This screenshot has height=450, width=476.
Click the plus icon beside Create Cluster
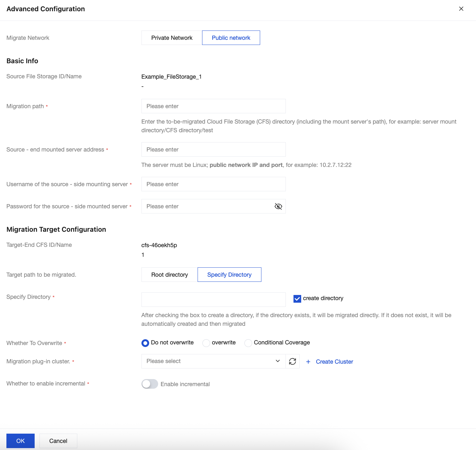coord(308,362)
